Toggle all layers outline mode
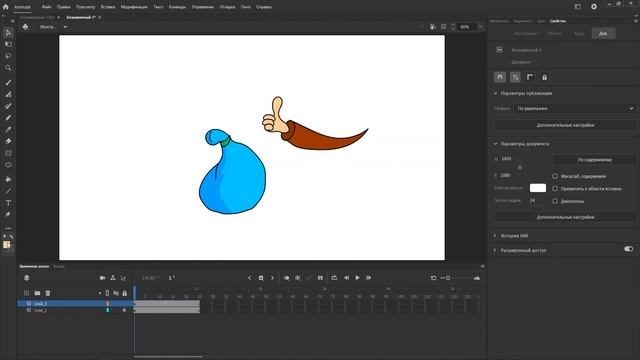The height and width of the screenshot is (360, 640). 107,293
